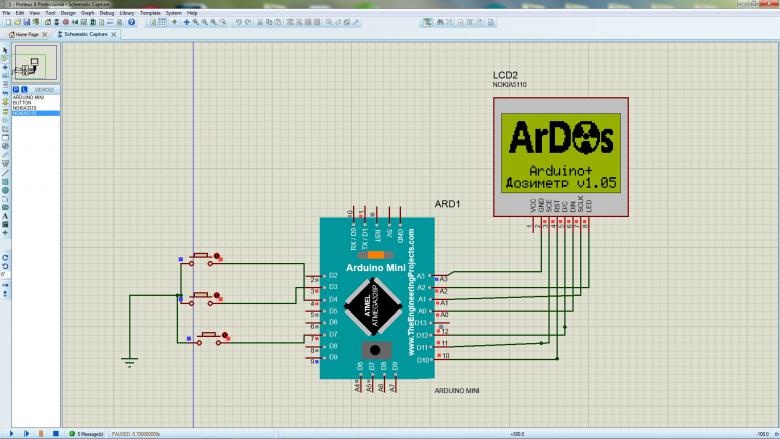Toggle the grid display icon
Screen dimensions: 780x439
click(x=162, y=22)
